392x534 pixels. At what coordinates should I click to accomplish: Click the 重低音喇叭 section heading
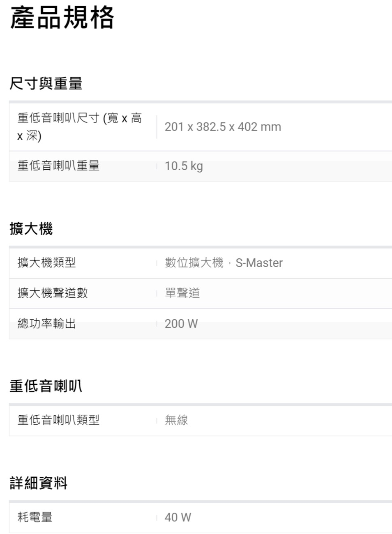pos(46,386)
